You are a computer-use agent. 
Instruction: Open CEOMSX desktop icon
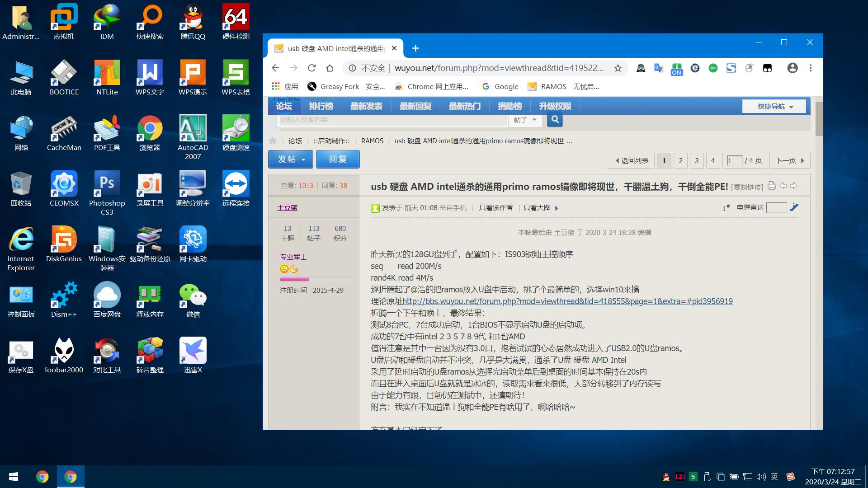(64, 188)
